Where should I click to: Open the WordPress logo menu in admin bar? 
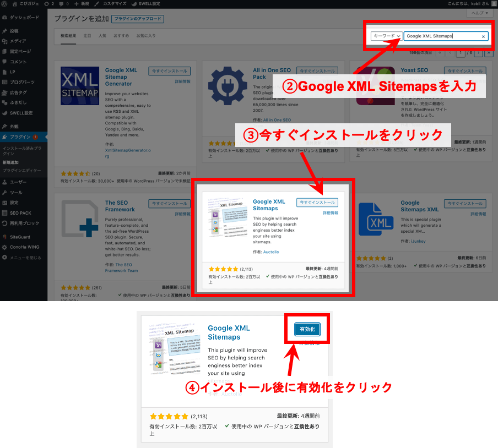(4, 4)
